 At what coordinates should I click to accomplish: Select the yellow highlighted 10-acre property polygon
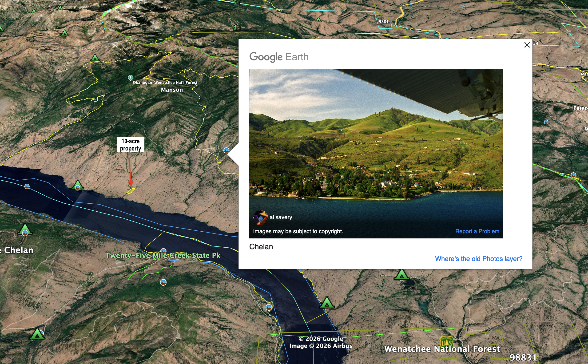coord(131,191)
